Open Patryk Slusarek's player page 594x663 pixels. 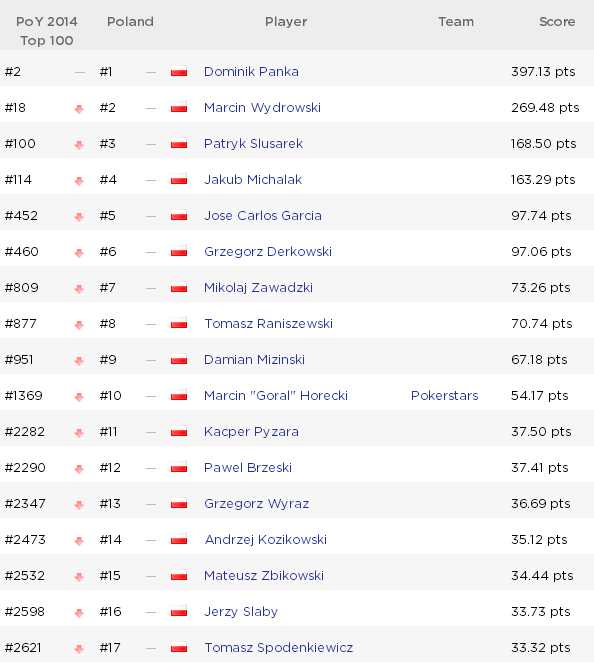point(253,143)
